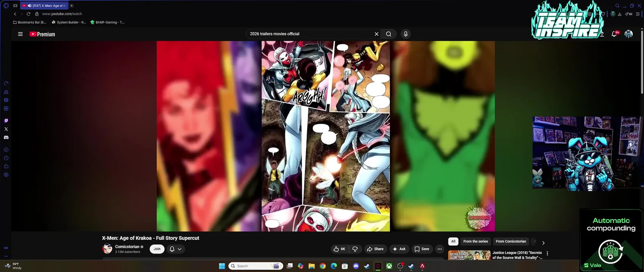Screen dimensions: 644x272
Task: Go back in browser history
Action: click(15, 14)
